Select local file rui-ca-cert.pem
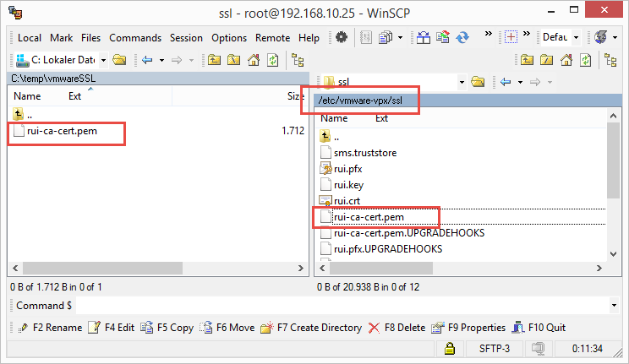629x364 pixels. (62, 131)
